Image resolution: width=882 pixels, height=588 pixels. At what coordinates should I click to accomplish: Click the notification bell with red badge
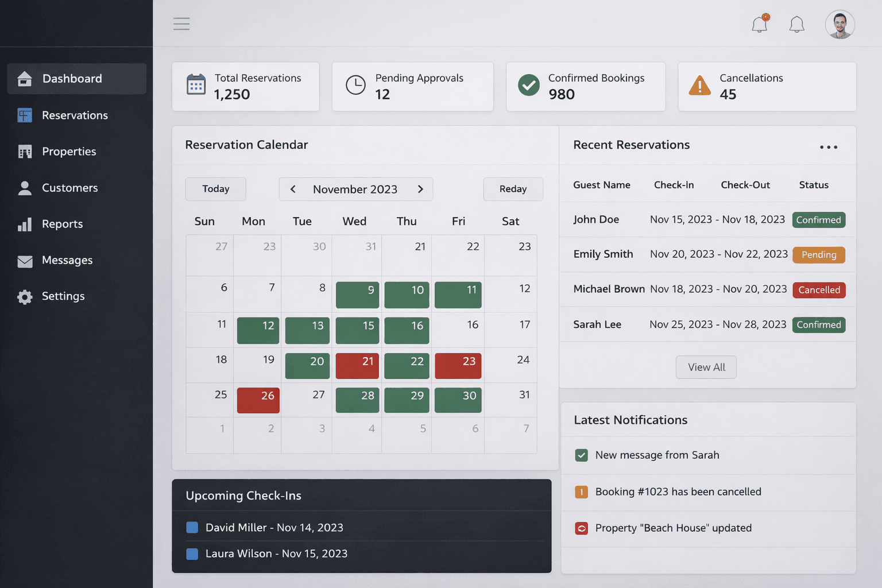(760, 24)
